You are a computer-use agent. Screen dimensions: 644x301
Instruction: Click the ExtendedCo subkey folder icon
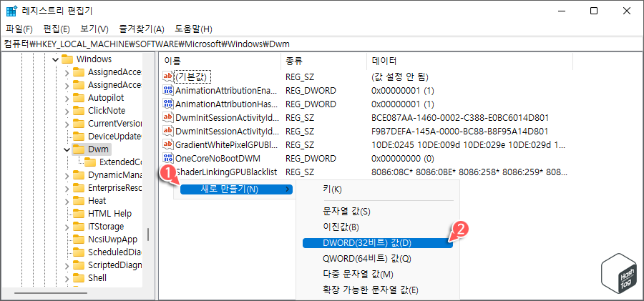tap(90, 162)
